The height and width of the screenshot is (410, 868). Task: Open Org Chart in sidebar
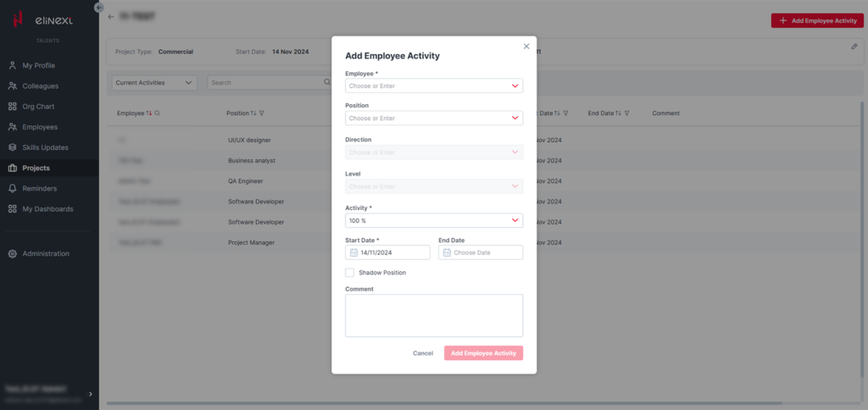[38, 107]
